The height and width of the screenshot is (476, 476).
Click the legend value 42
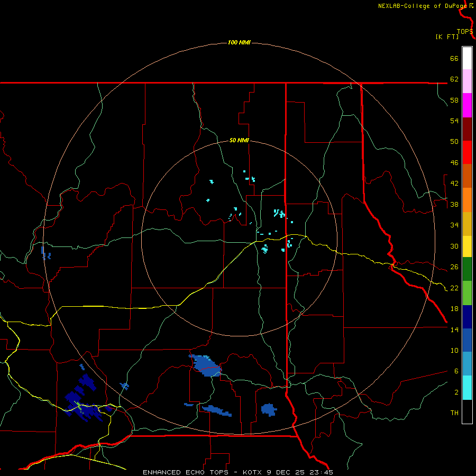(x=454, y=184)
